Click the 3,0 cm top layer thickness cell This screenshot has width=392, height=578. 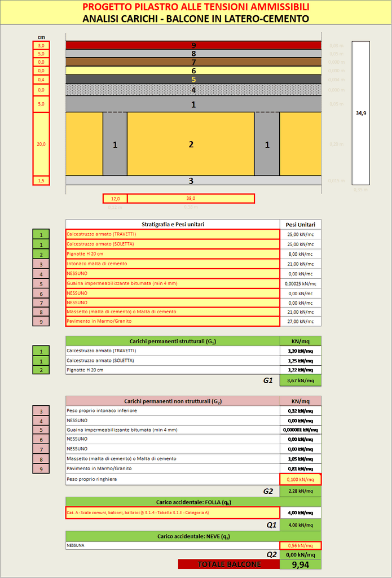(x=41, y=46)
